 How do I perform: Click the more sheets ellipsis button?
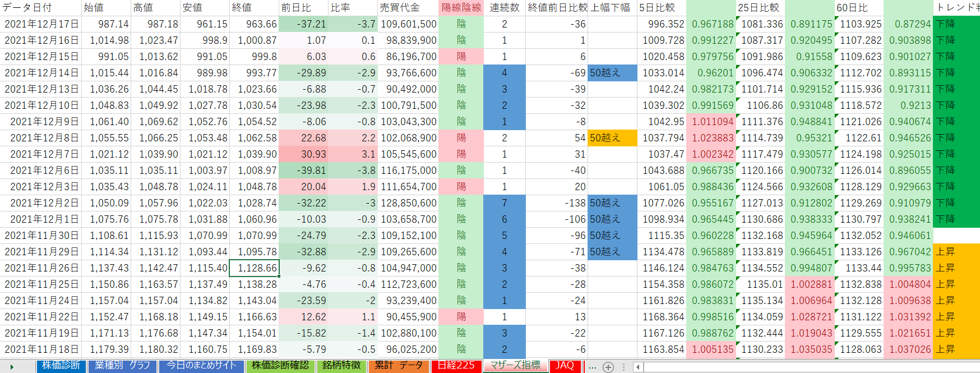tap(592, 367)
